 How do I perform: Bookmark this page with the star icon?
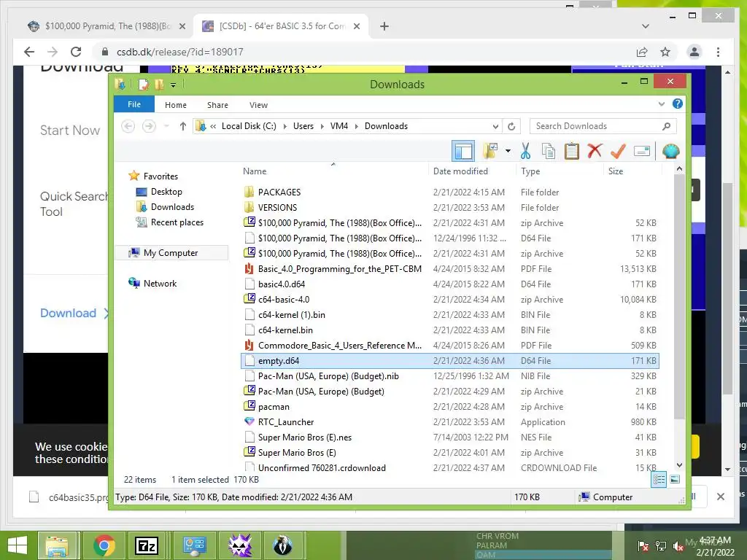click(665, 52)
